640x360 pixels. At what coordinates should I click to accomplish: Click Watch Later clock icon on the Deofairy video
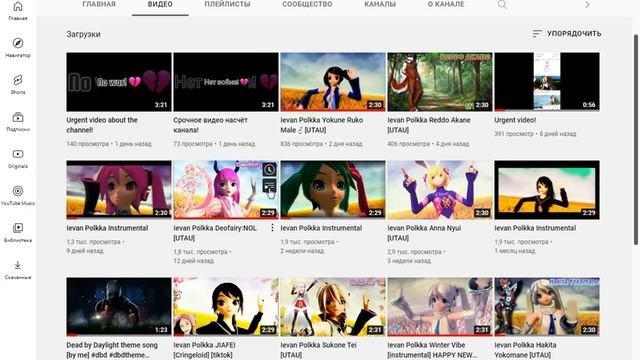point(269,169)
